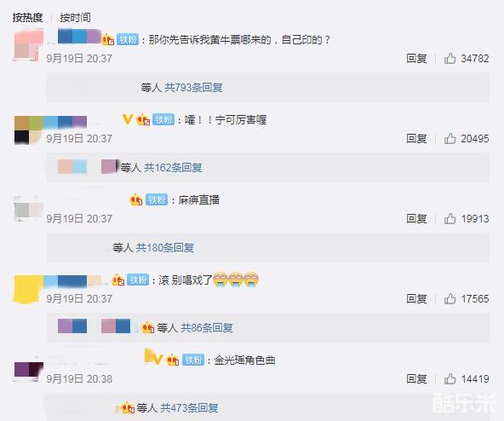Switch to 按时间 sorting tab

tap(75, 18)
